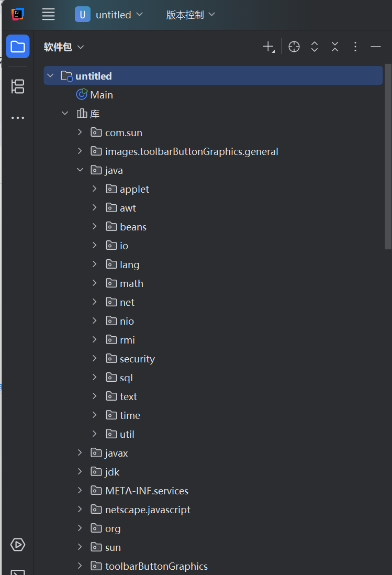This screenshot has height=575, width=392.
Task: Click the project tree vertical scrollbar
Action: point(388,157)
